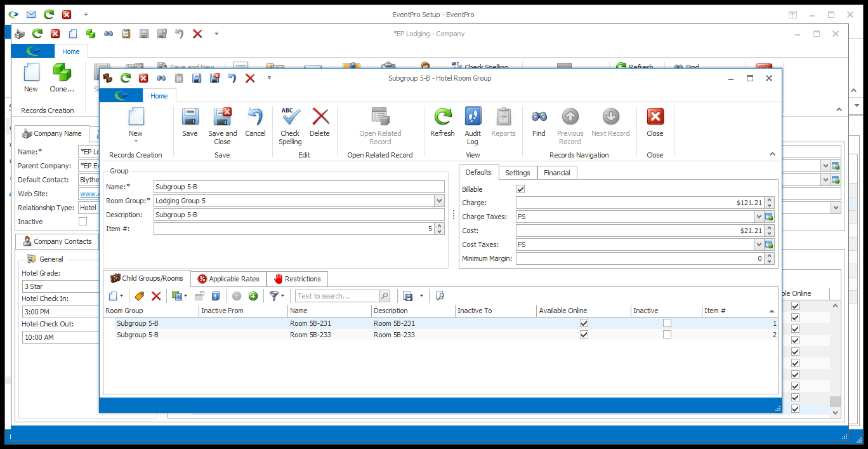
Task: Tick Inactive checkbox for Room 5B-233
Action: [667, 335]
